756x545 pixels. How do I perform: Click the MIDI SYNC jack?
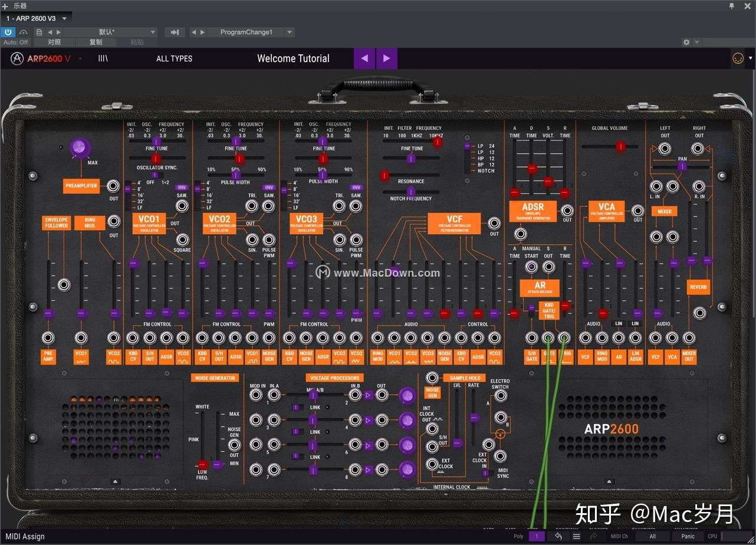[x=500, y=455]
